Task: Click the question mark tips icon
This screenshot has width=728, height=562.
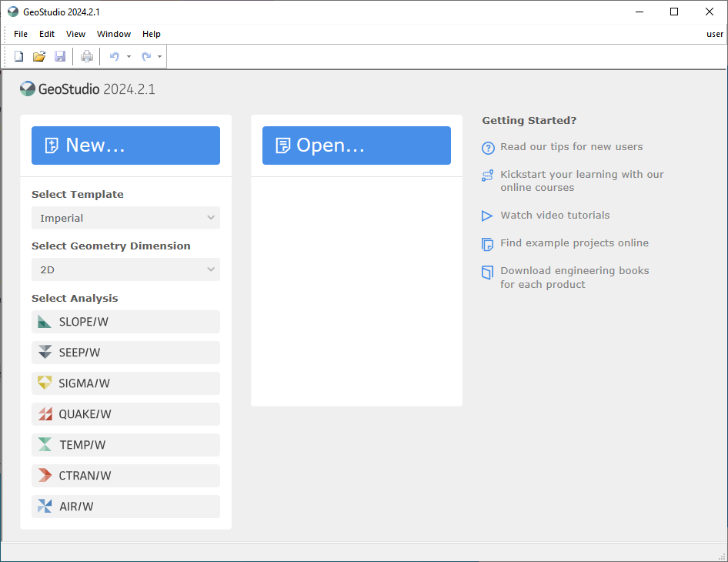Action: [488, 148]
